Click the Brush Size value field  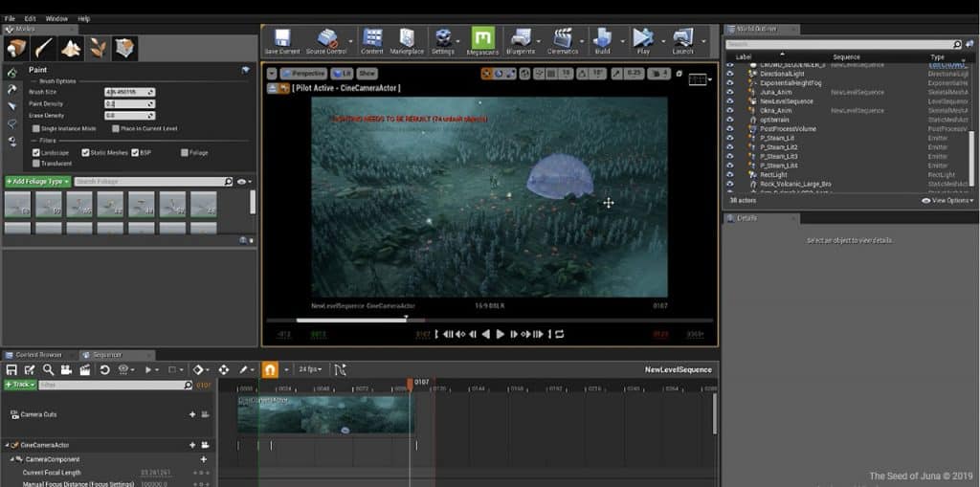click(129, 92)
